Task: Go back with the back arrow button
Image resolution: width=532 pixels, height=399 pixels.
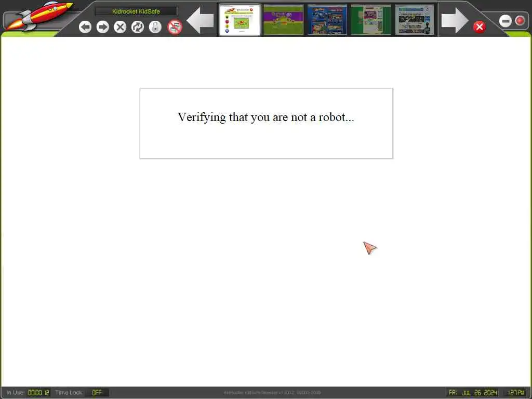Action: pos(85,27)
